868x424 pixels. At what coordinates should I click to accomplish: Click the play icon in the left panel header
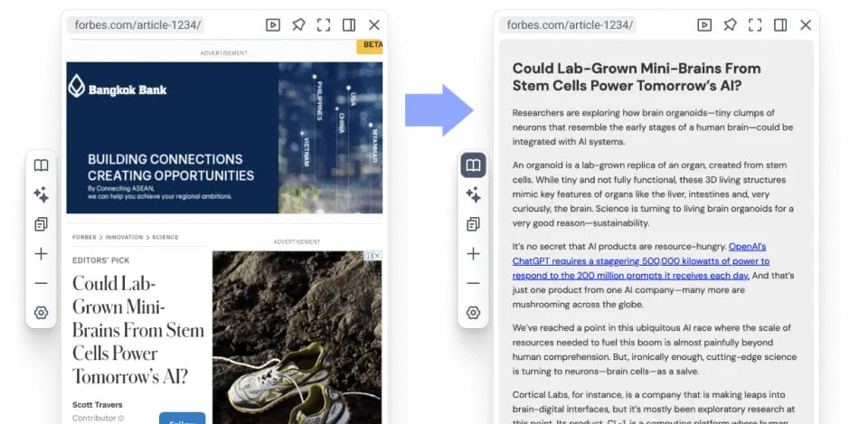click(272, 25)
